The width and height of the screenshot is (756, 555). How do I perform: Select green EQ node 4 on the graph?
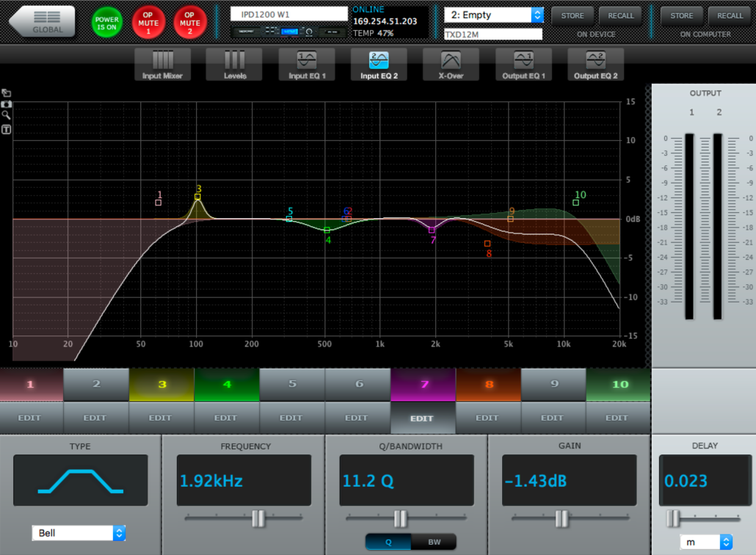[x=327, y=230]
